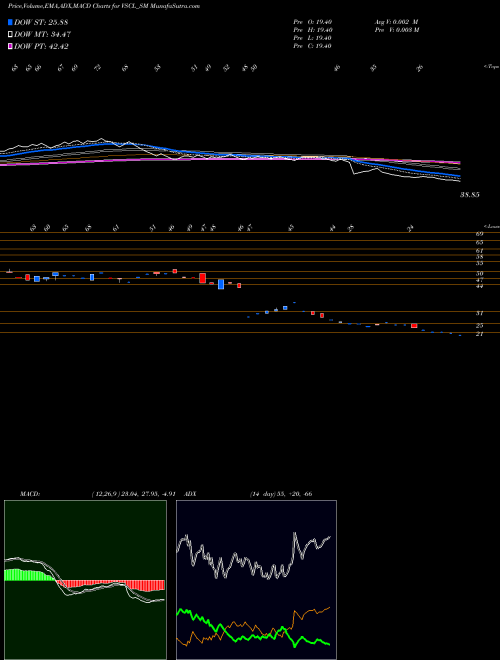500x660 pixels.
Task: Click the 61 price level label
Action: [479, 250]
